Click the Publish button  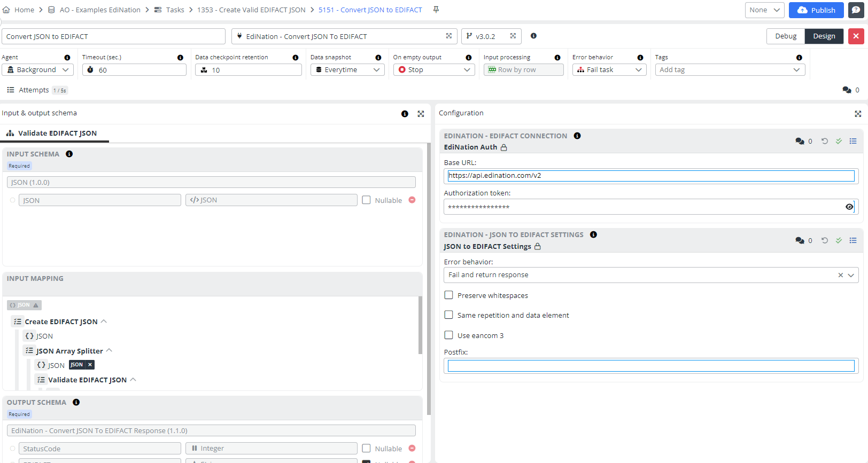tap(816, 10)
